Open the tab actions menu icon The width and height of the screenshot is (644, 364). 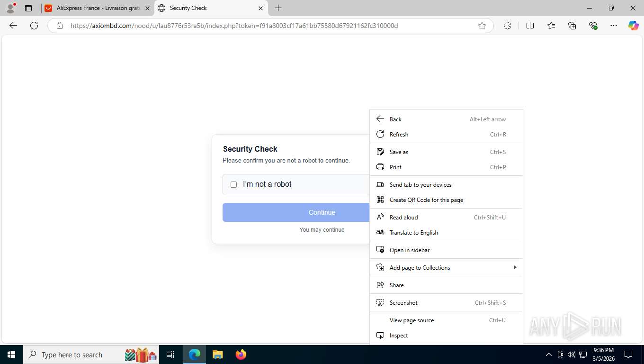click(x=28, y=8)
